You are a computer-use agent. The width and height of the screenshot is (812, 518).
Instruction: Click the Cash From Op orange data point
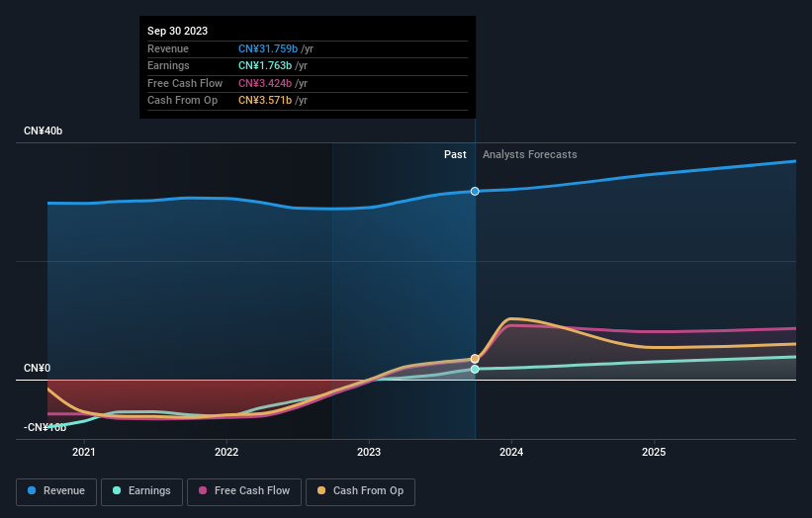tap(475, 359)
